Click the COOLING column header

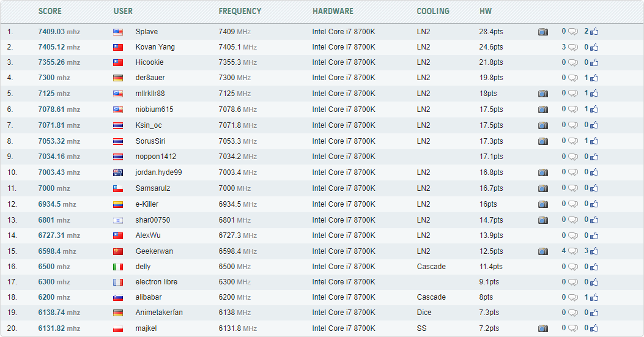pos(433,11)
